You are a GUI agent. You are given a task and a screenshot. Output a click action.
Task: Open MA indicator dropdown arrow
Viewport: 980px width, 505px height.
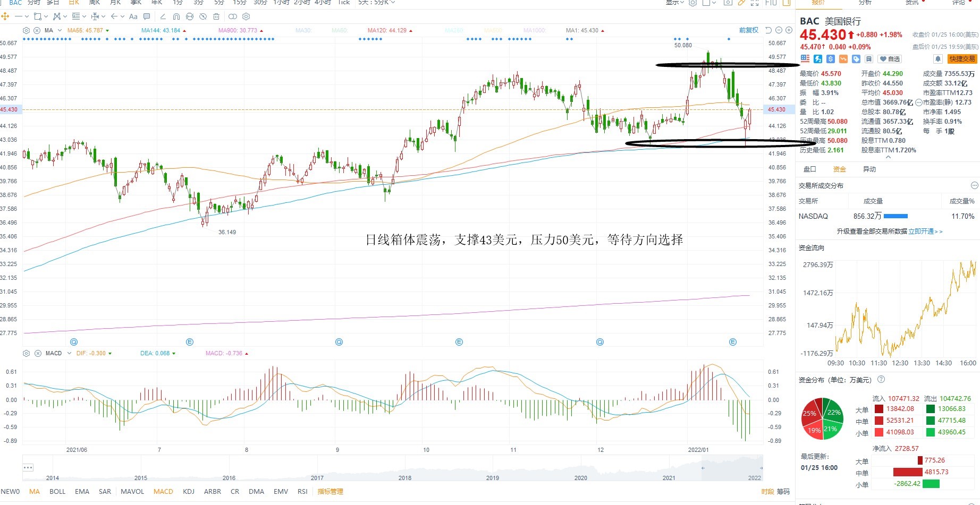pyautogui.click(x=60, y=30)
